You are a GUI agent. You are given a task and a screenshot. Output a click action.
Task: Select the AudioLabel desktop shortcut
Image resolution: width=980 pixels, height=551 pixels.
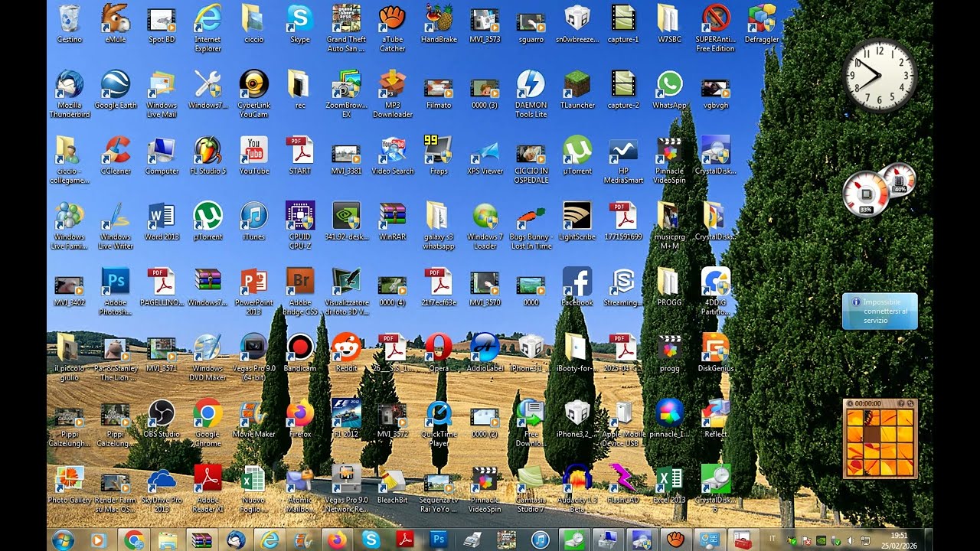485,352
